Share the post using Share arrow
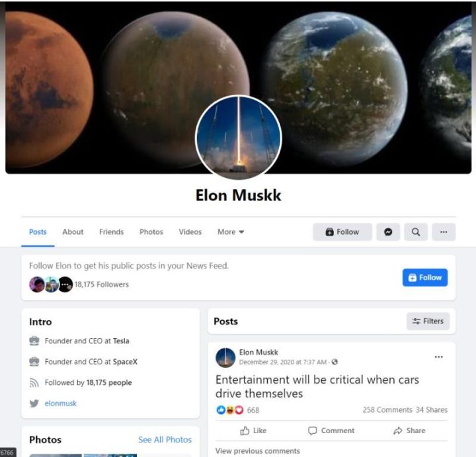Viewport: 476px width, 457px height. click(x=409, y=431)
